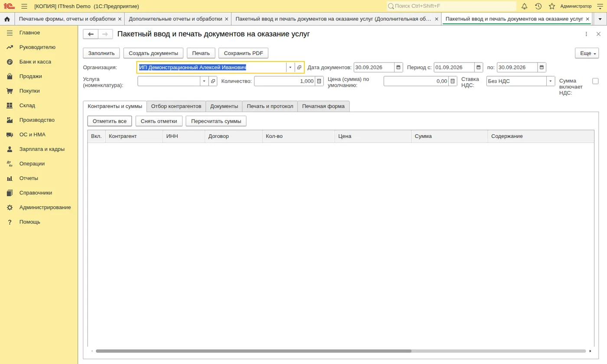Screen dimensions: 607x364
Task: Toggle Сумма включает НДС checkbox
Action: pos(595,81)
